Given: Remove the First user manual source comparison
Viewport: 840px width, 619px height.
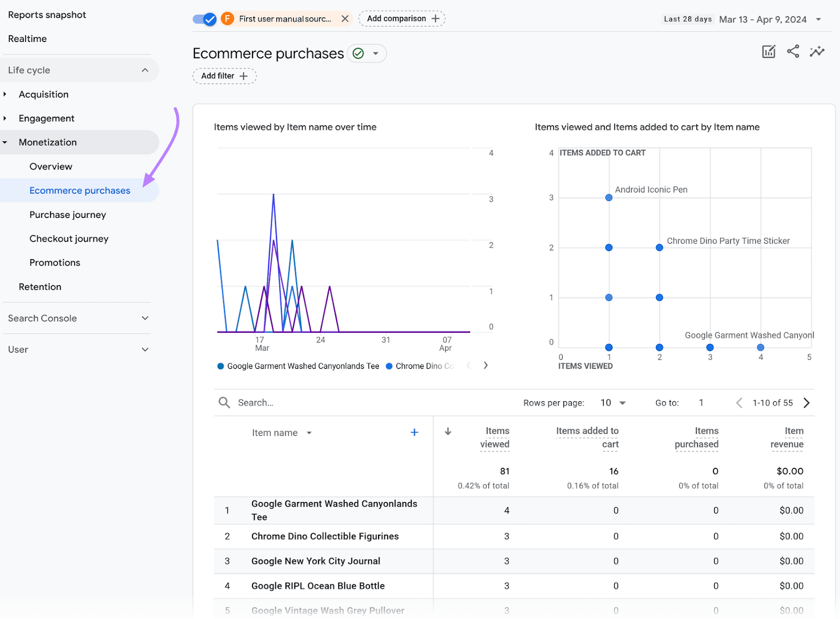Looking at the screenshot, I should tap(345, 19).
